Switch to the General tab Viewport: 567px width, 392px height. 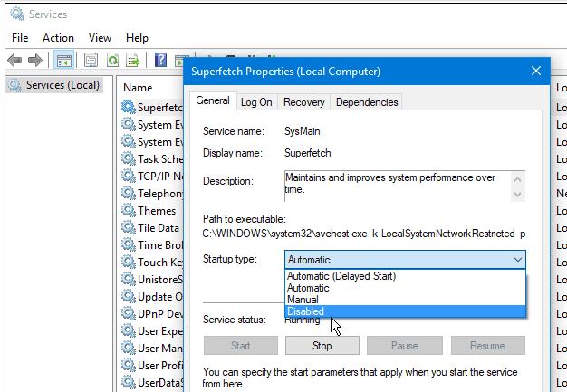click(213, 100)
